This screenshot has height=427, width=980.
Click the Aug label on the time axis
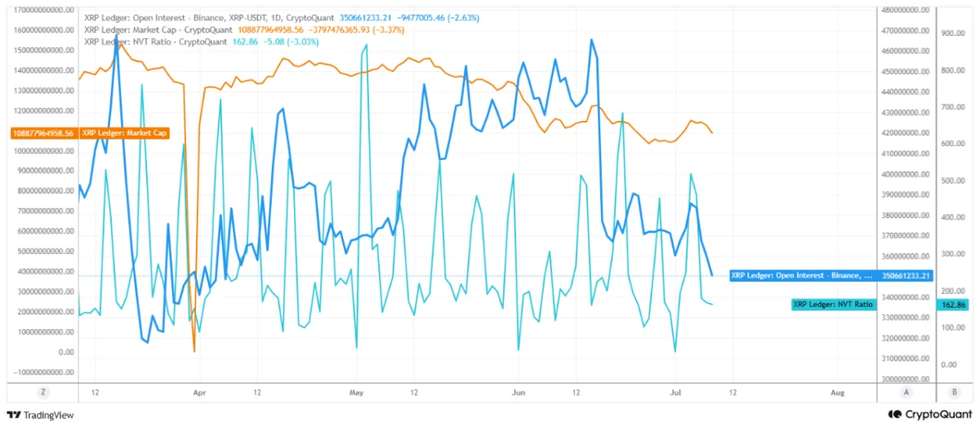[x=839, y=392]
